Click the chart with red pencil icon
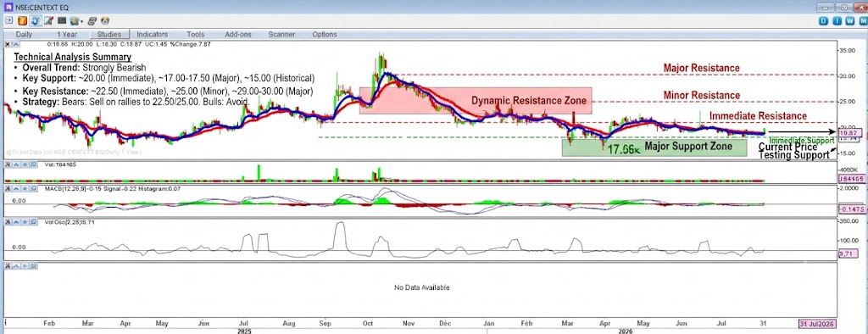The image size is (868, 334). pos(48,20)
